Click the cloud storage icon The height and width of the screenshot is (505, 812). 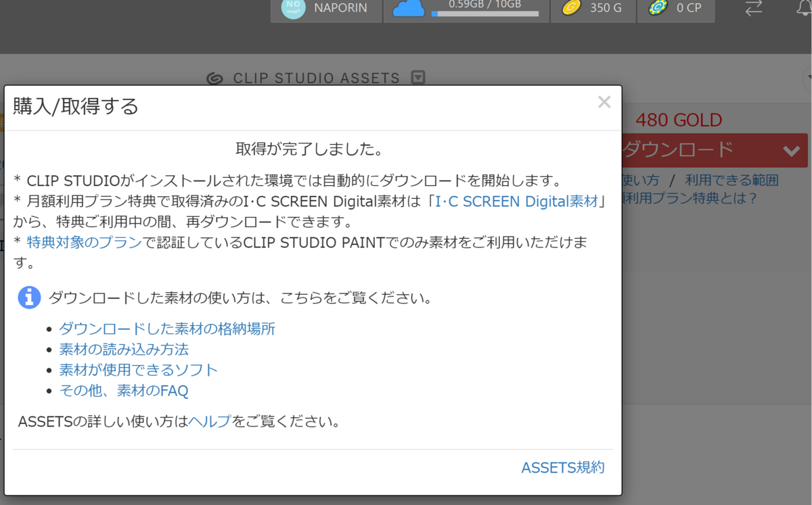409,8
